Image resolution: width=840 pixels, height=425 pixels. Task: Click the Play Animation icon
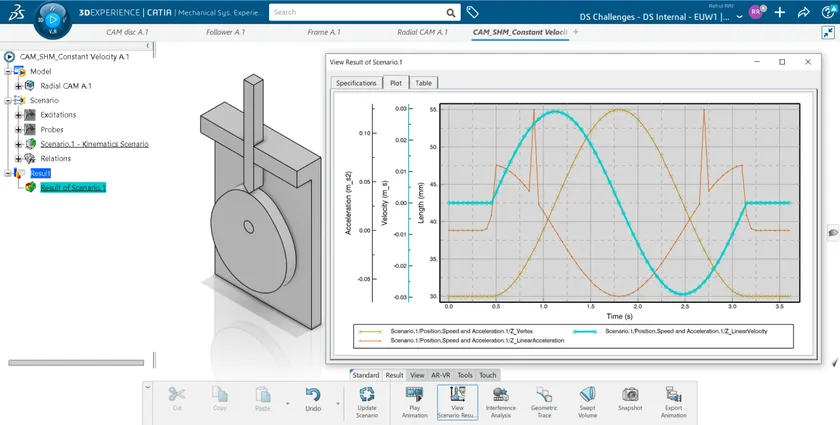[415, 396]
